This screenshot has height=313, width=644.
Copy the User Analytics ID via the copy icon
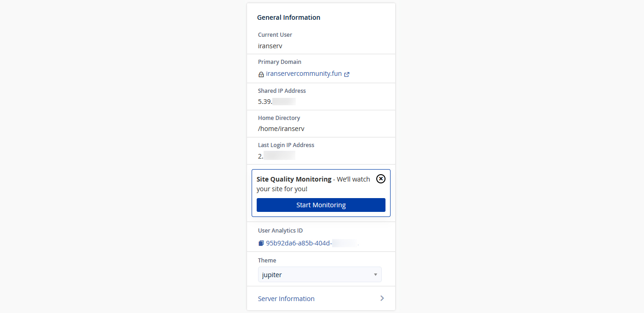(x=260, y=242)
